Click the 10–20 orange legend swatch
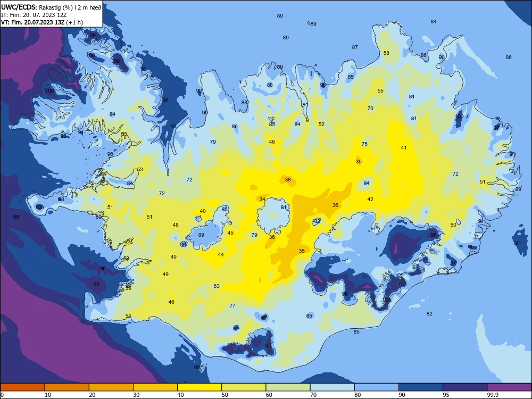 click(x=67, y=387)
